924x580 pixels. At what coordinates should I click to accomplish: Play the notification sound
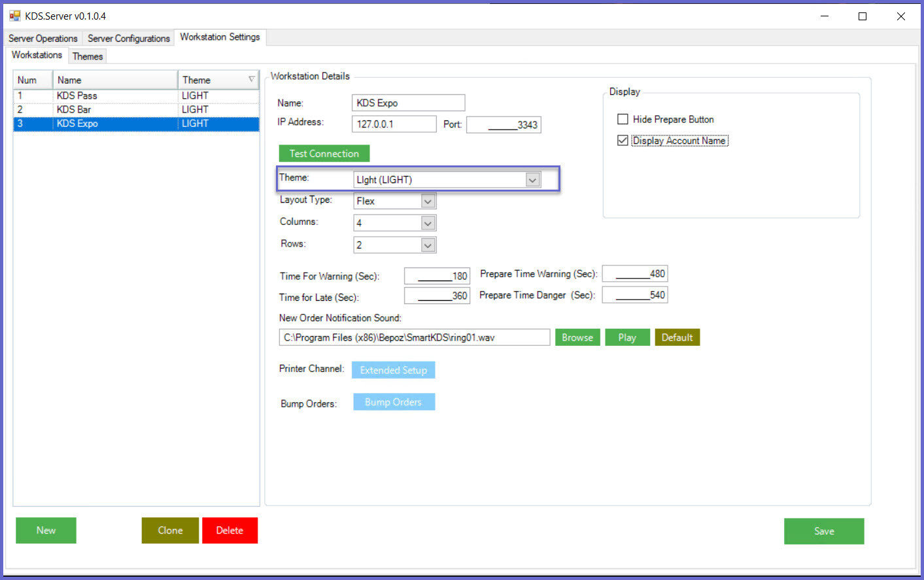[x=626, y=337]
